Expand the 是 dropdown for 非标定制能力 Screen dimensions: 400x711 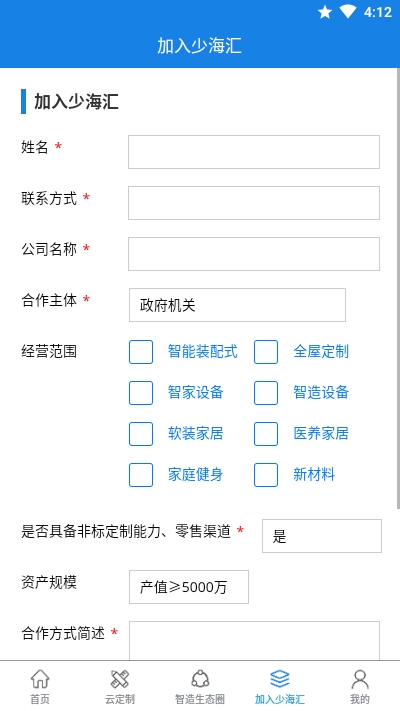pos(322,536)
